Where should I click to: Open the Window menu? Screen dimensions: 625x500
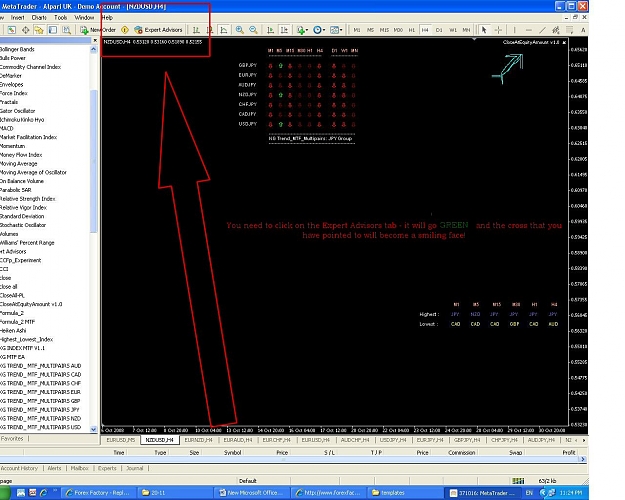(84, 18)
